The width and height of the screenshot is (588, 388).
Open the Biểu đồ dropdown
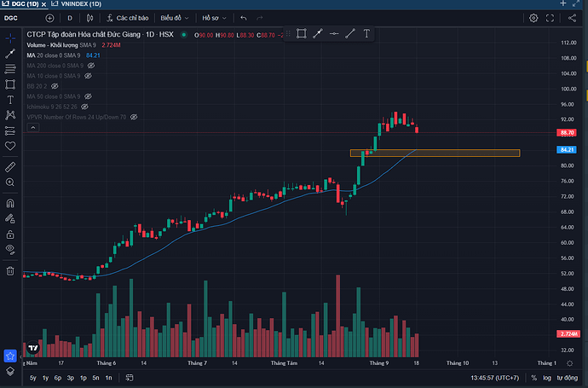(x=177, y=18)
